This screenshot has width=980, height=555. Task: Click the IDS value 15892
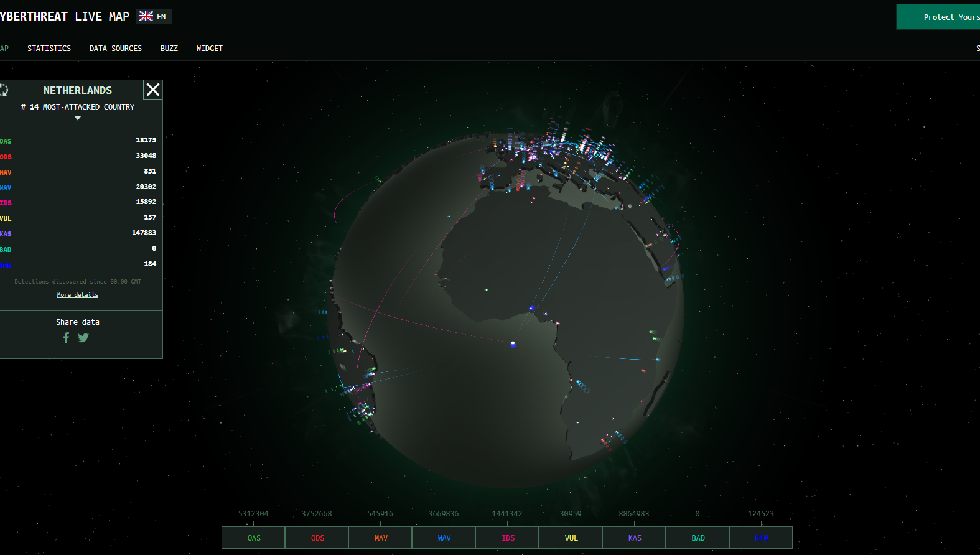coord(146,202)
